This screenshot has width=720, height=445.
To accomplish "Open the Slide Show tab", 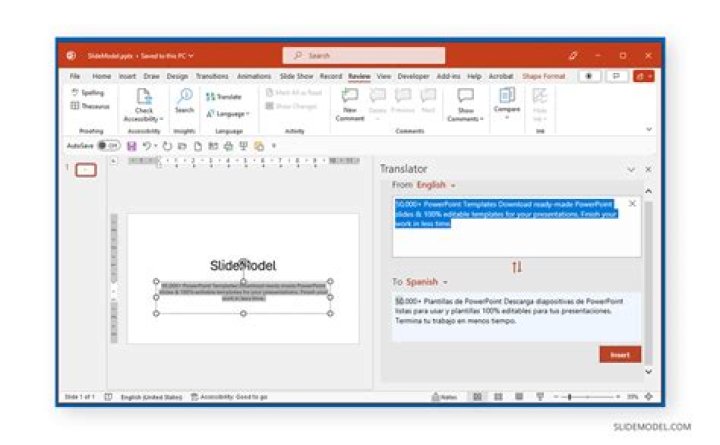I will 296,76.
